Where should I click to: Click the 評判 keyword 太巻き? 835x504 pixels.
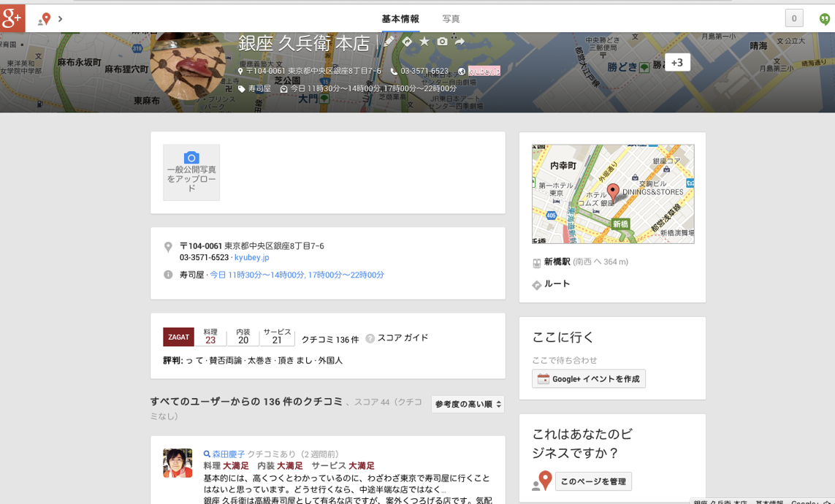[259, 360]
